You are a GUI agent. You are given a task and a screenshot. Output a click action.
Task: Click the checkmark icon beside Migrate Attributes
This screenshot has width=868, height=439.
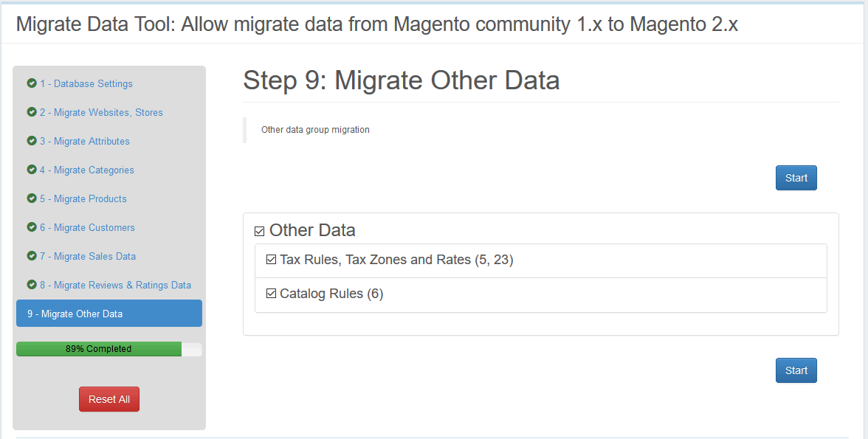32,141
